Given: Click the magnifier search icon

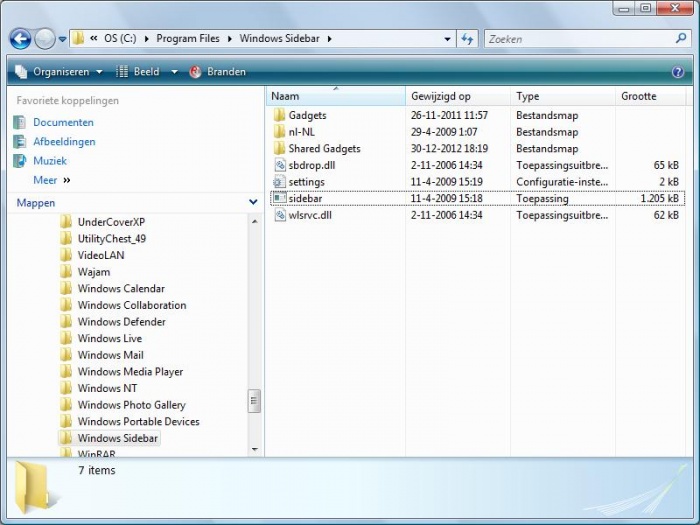Looking at the screenshot, I should point(681,38).
